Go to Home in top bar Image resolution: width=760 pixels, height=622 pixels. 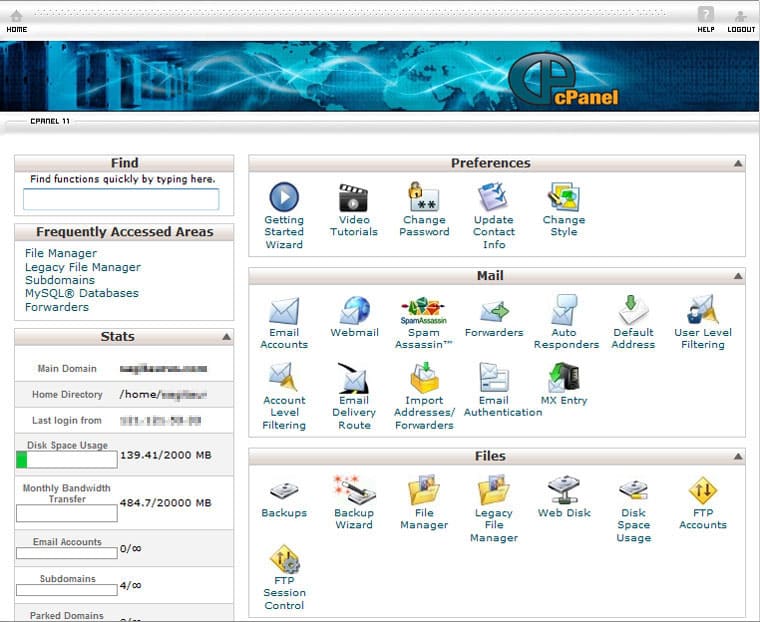(16, 21)
